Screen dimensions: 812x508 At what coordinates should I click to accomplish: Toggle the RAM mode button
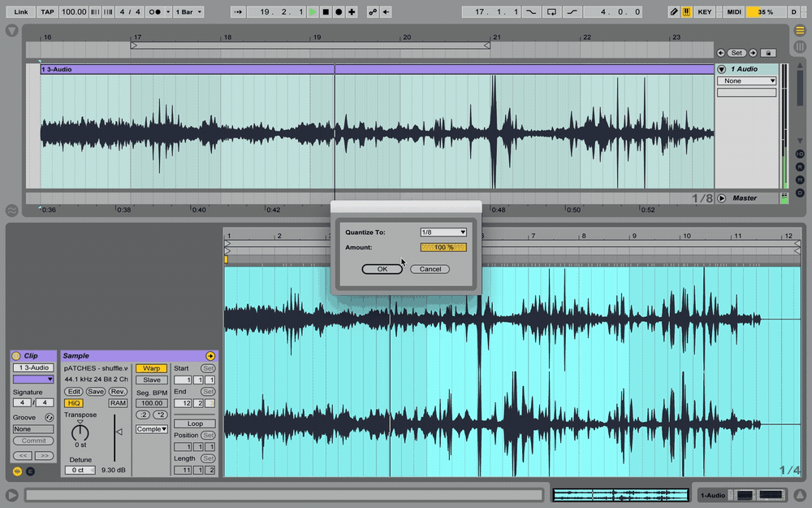tap(118, 403)
